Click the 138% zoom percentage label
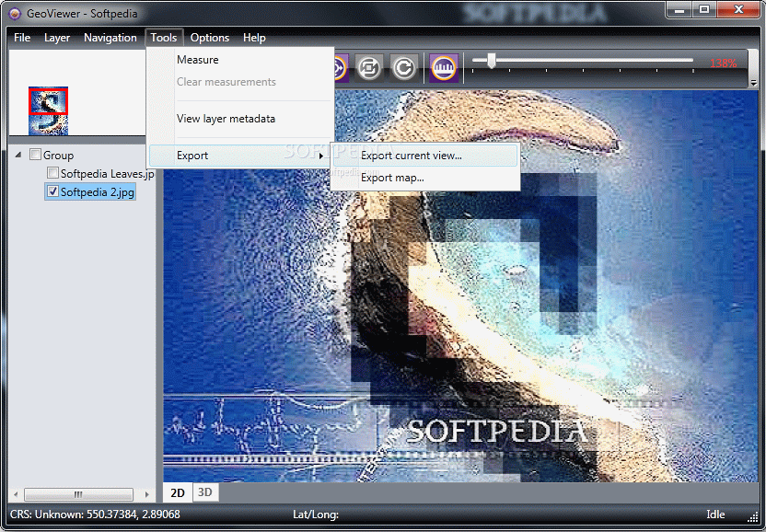 [723, 63]
